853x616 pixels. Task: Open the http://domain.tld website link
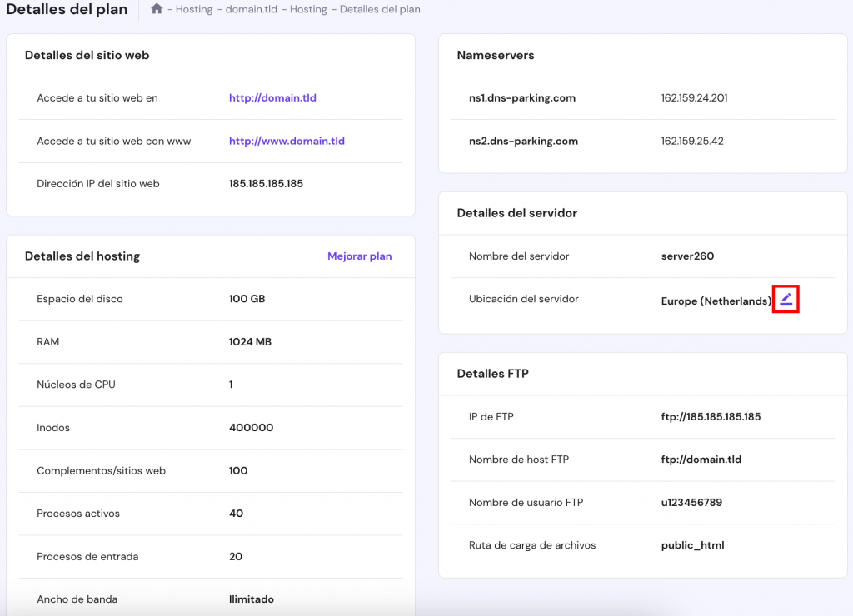(x=272, y=97)
